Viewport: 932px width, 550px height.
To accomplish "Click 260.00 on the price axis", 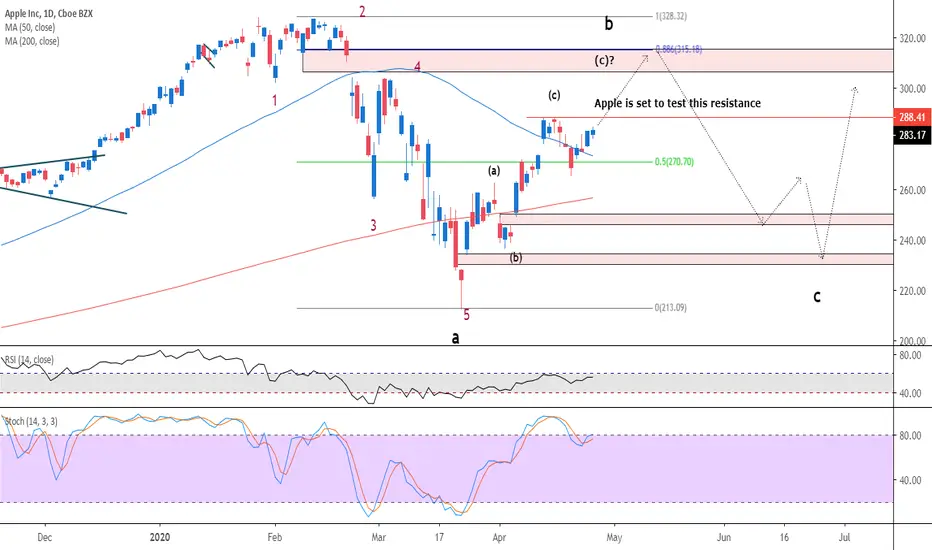I will click(912, 190).
